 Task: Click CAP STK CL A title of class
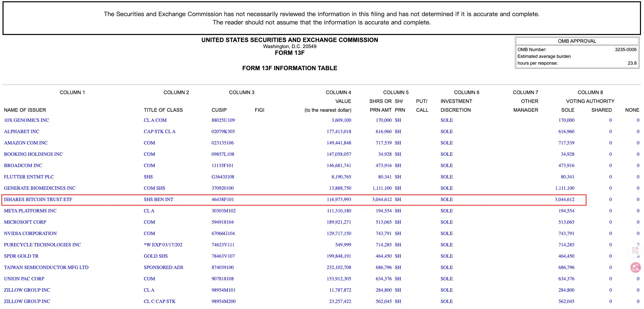tap(160, 132)
